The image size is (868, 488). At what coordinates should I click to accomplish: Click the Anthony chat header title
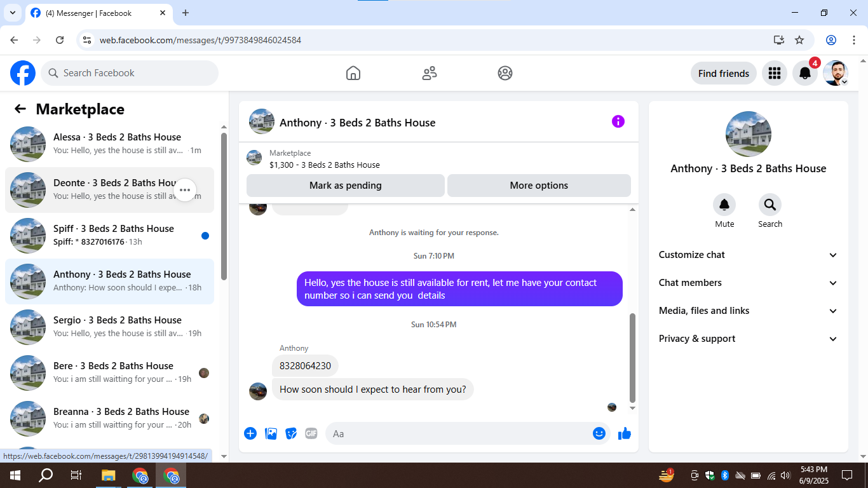coord(357,123)
